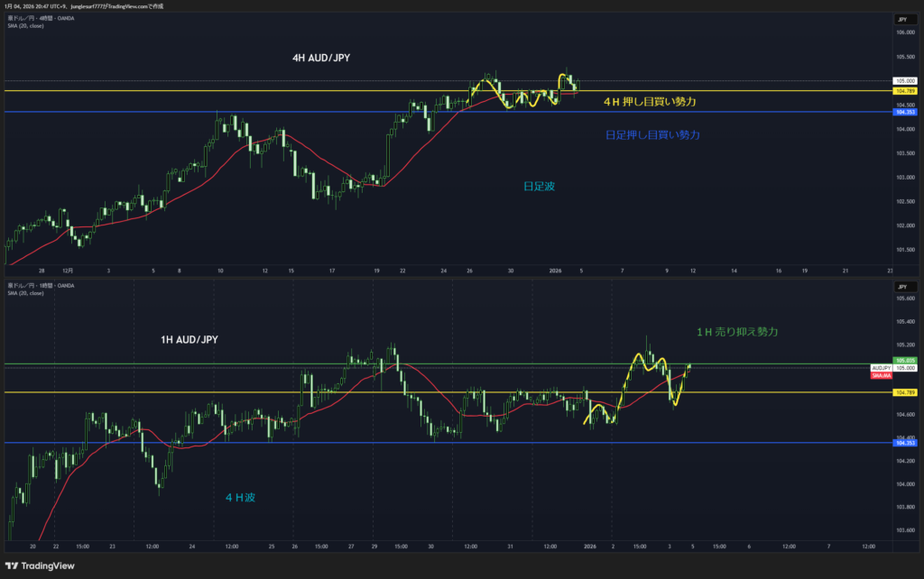Image resolution: width=924 pixels, height=579 pixels.
Task: Click the red SMA:MA indicator tag
Action: click(x=881, y=375)
